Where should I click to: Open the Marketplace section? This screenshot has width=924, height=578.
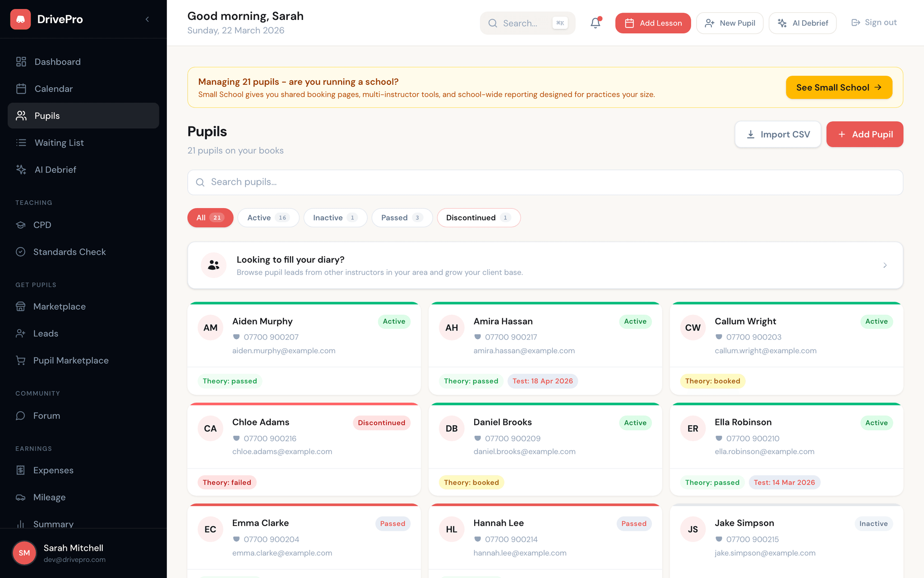(59, 306)
